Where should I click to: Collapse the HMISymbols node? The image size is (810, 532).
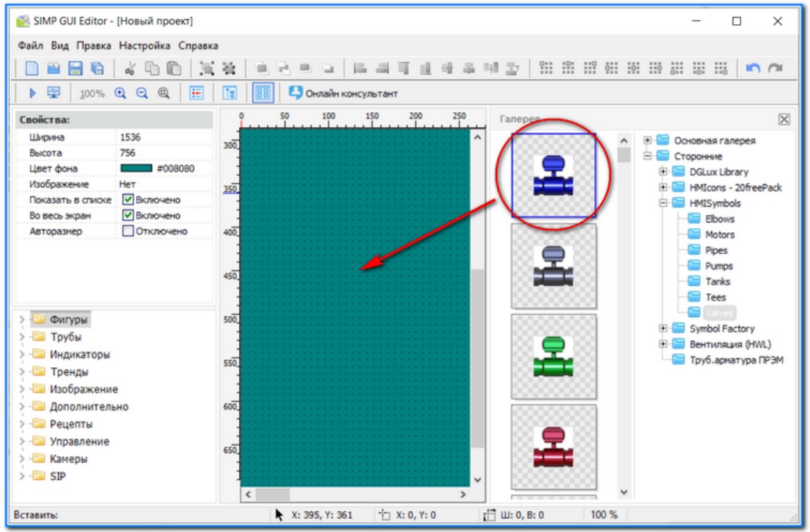(x=663, y=203)
